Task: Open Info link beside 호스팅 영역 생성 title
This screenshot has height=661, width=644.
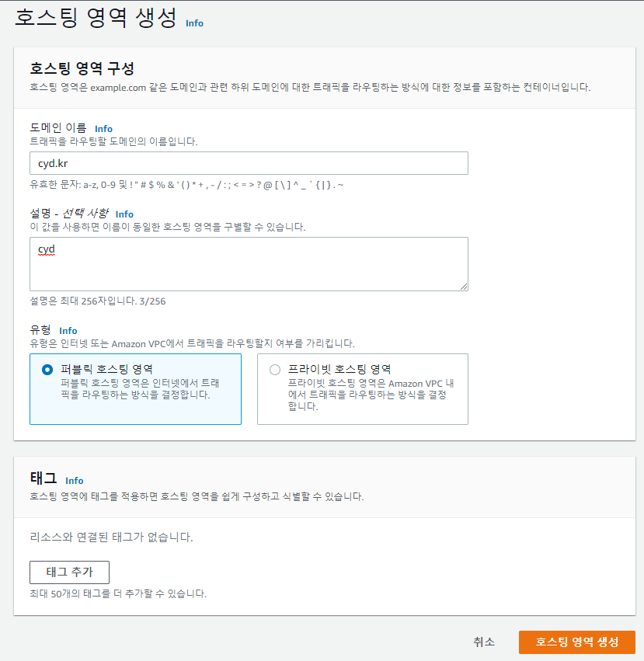Action: pyautogui.click(x=194, y=23)
